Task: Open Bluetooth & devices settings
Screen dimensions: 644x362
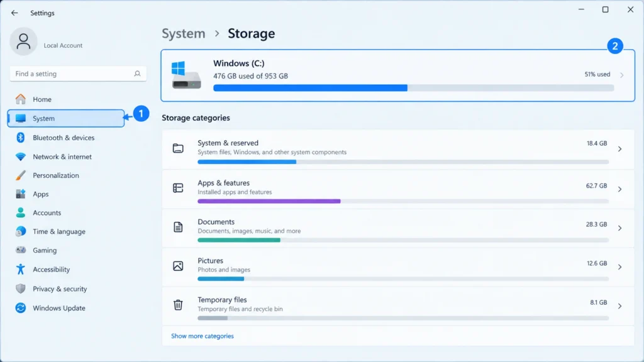Action: click(x=65, y=138)
